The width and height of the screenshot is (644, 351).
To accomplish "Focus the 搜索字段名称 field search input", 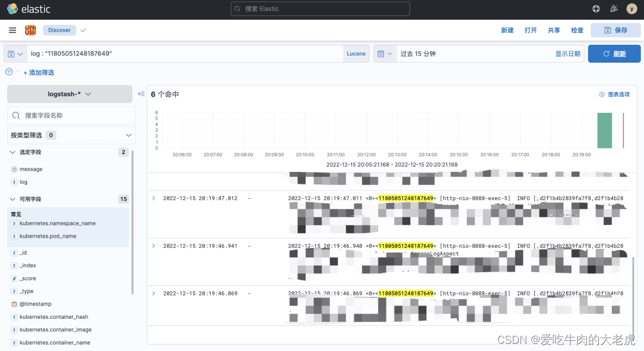I will coord(72,115).
